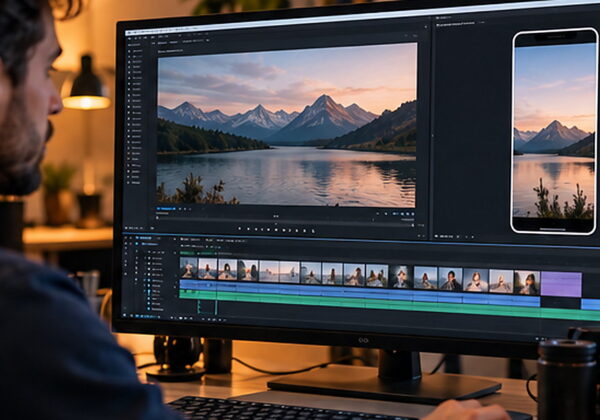This screenshot has height=420, width=600.
Task: Click the blue-highlighted label below the preview's left corner
Action: [x=166, y=208]
